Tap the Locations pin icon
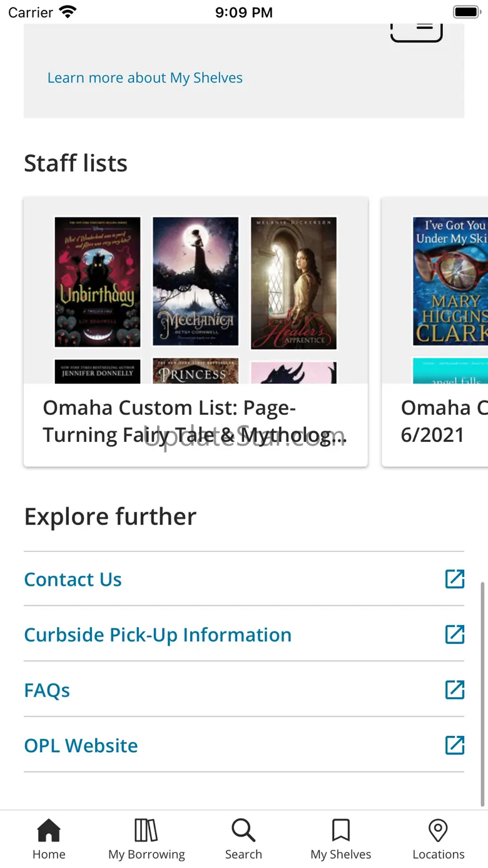 438,831
